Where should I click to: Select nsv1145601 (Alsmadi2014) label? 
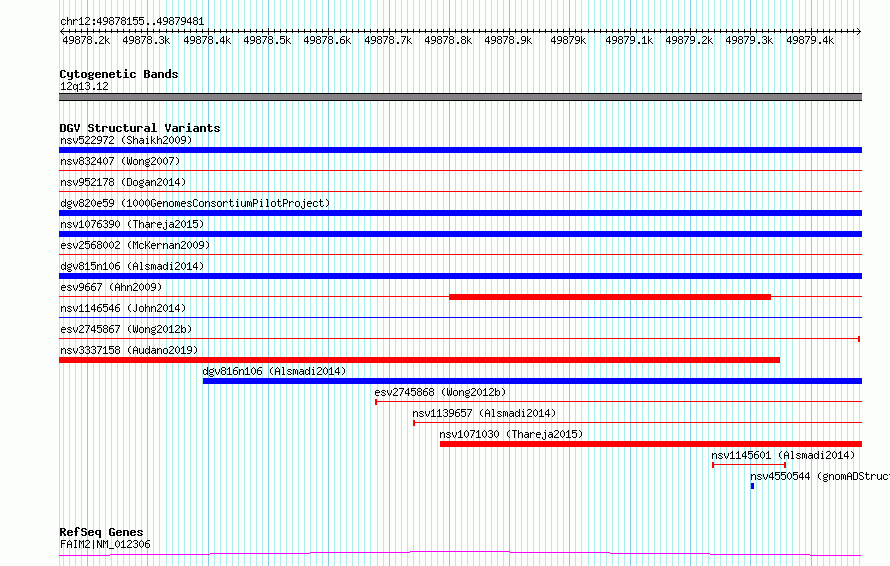point(783,455)
